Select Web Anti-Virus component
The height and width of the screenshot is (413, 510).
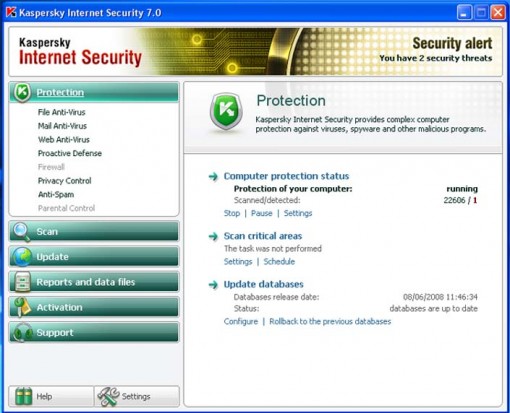63,139
